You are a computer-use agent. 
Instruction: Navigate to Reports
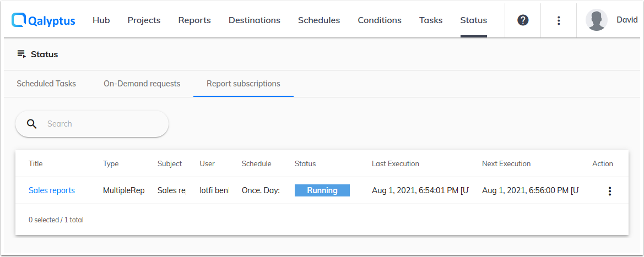click(194, 20)
